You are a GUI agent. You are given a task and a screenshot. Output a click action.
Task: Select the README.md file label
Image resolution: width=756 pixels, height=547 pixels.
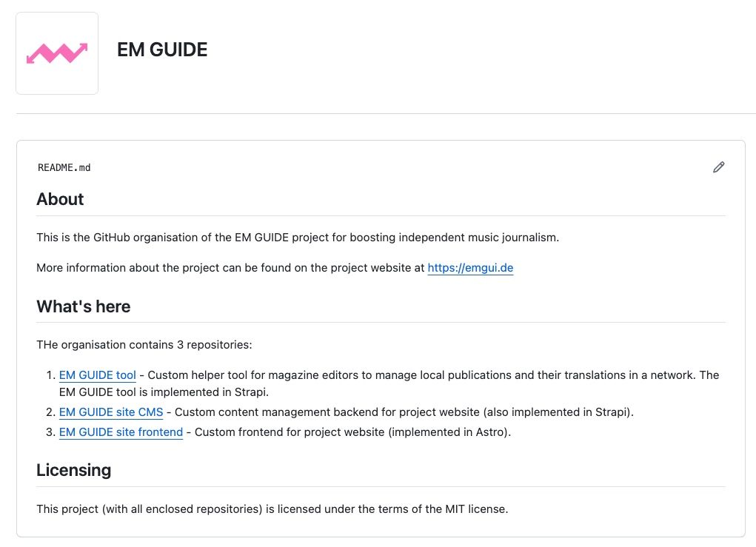64,167
